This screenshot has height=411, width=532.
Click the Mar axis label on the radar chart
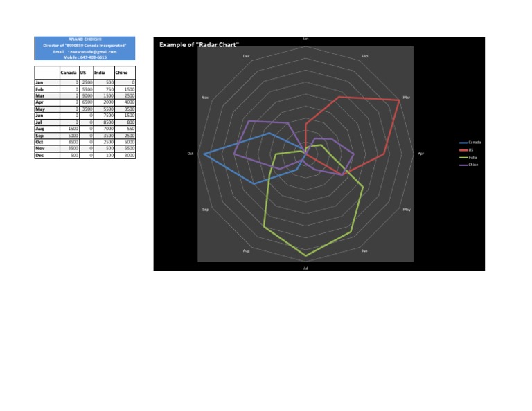coord(406,98)
